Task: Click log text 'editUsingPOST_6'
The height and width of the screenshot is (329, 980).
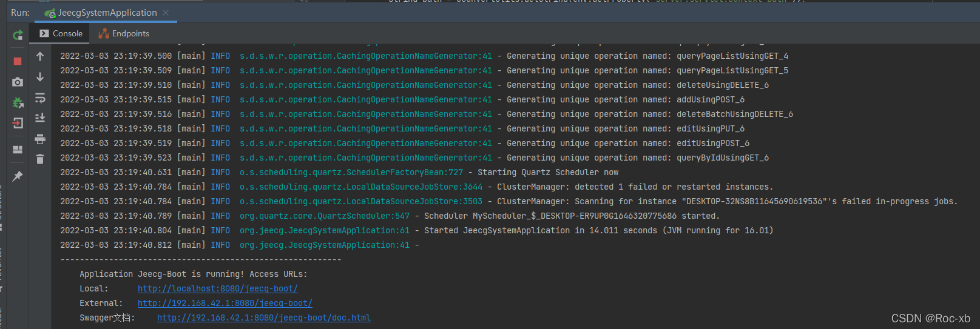Action: [713, 143]
